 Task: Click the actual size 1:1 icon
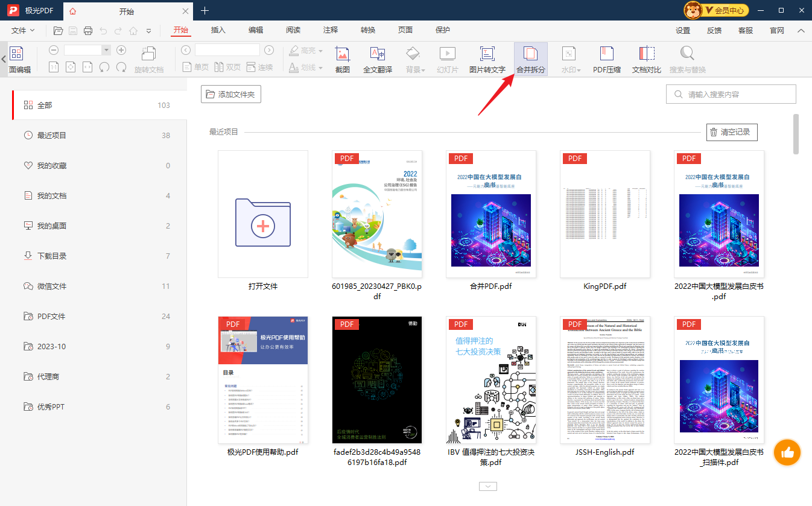[x=54, y=67]
